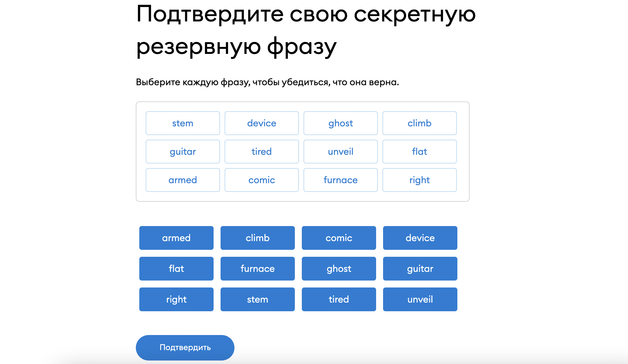Remove outlined 'right' chip from phrase box
Viewport: 628px width, 364px height.
pos(419,180)
